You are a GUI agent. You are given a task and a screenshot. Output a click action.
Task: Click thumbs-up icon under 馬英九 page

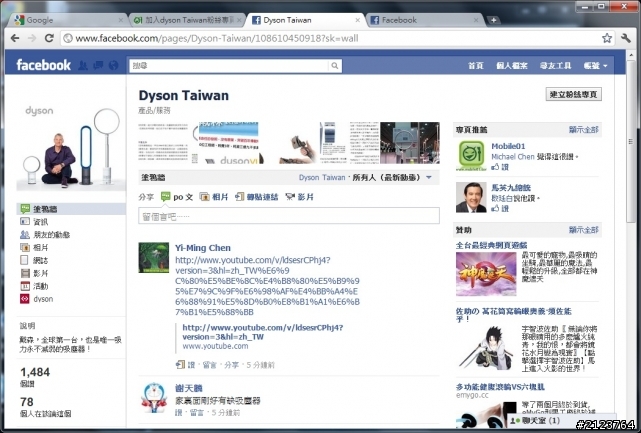(495, 209)
